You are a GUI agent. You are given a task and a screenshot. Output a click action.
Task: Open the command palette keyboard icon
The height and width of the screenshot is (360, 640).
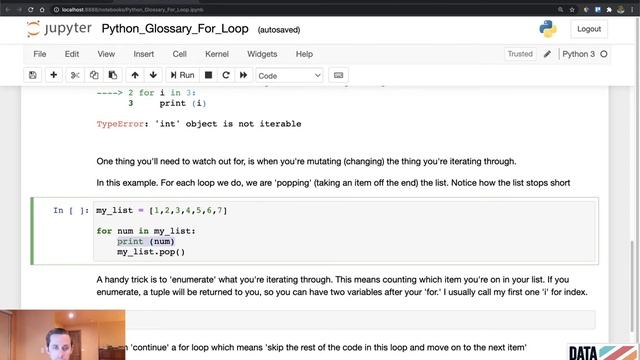(338, 75)
